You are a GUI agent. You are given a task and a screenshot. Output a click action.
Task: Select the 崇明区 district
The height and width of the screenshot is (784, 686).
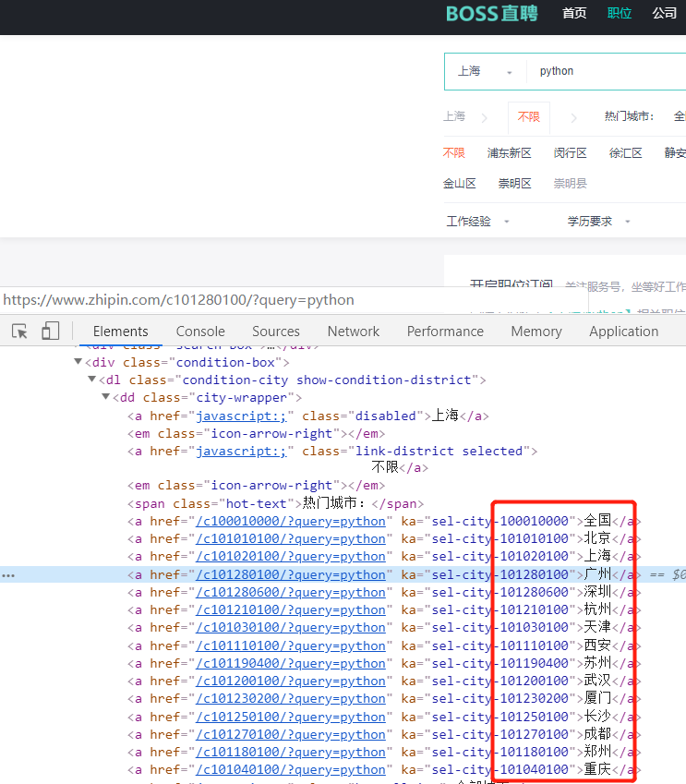pyautogui.click(x=514, y=184)
